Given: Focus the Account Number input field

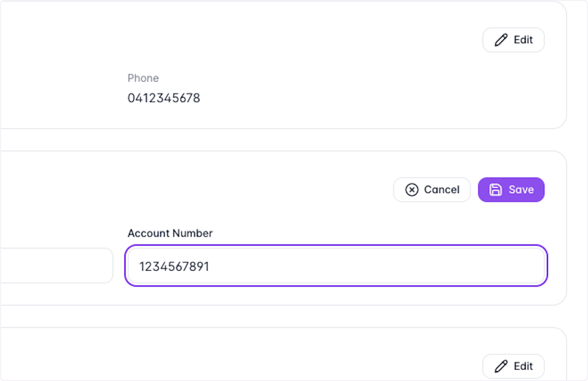Looking at the screenshot, I should [x=336, y=265].
